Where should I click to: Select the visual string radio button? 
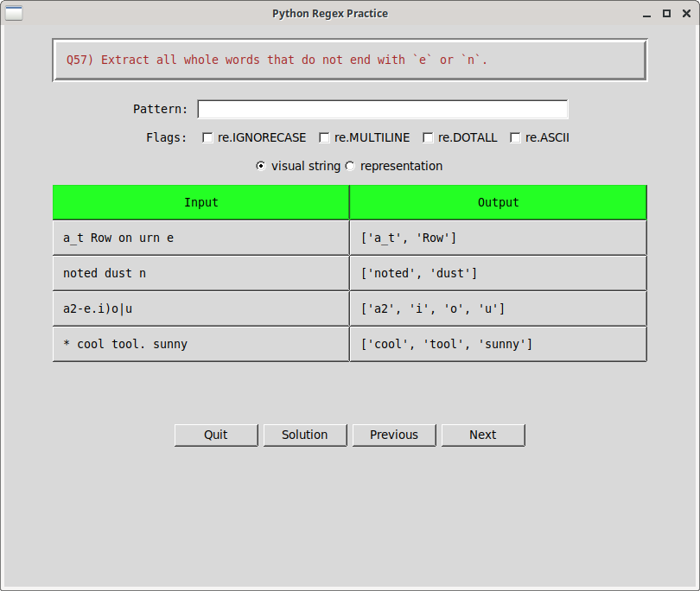(260, 166)
